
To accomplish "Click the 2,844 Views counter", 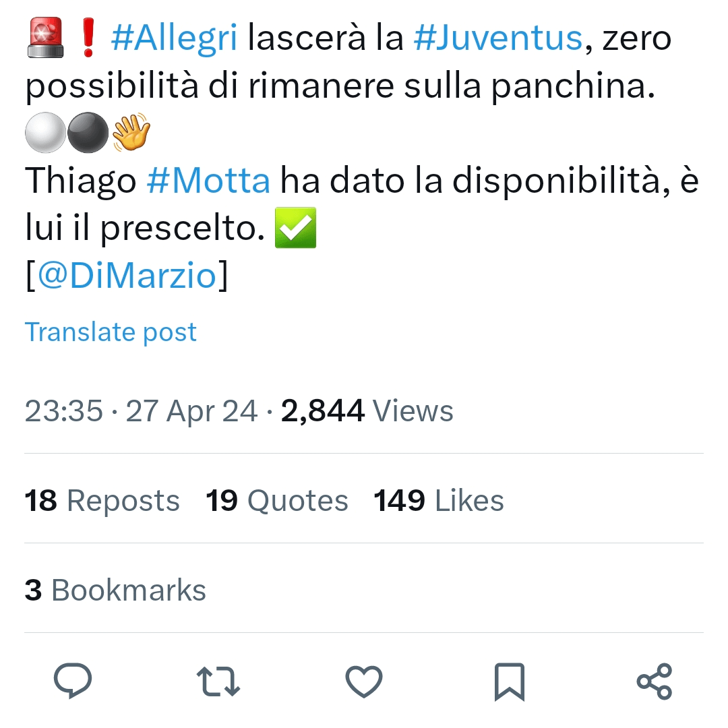I will coord(367,411).
